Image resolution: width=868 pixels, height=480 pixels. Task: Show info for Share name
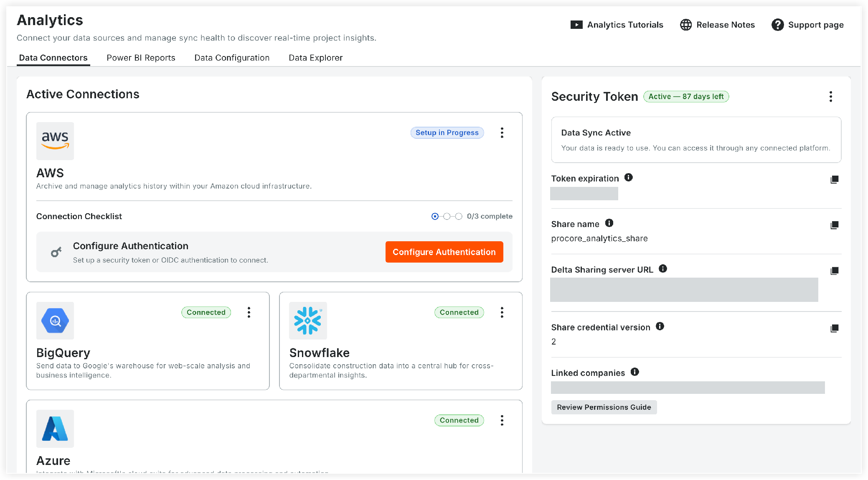(x=609, y=223)
